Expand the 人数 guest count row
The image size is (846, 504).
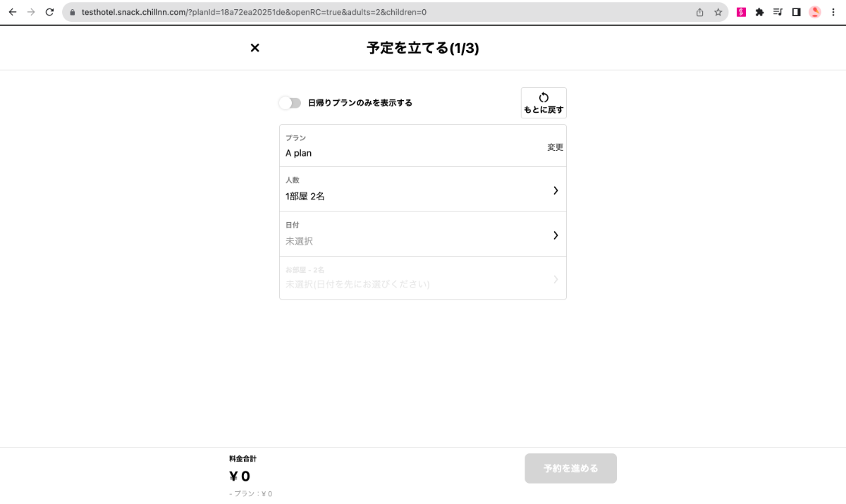click(x=556, y=190)
